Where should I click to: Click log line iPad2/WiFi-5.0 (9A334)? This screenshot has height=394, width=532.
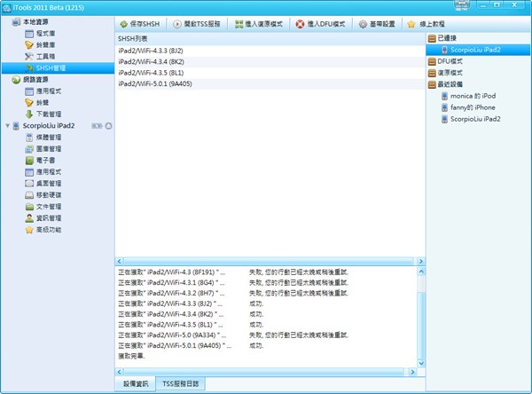tap(233, 335)
